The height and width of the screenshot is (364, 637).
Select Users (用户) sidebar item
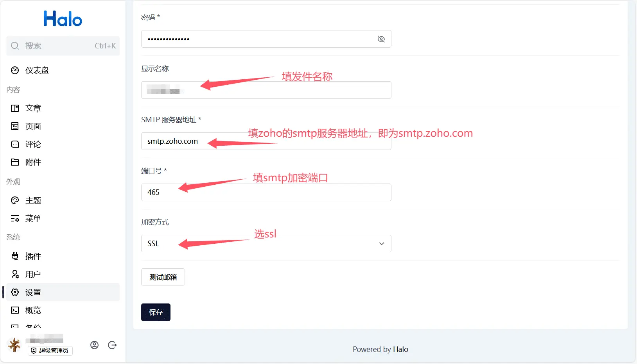pos(63,274)
